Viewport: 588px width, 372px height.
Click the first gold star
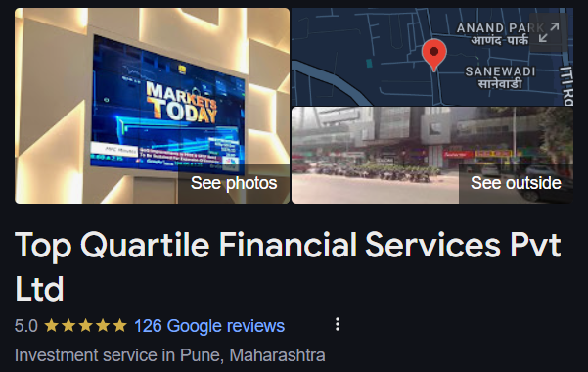52,325
